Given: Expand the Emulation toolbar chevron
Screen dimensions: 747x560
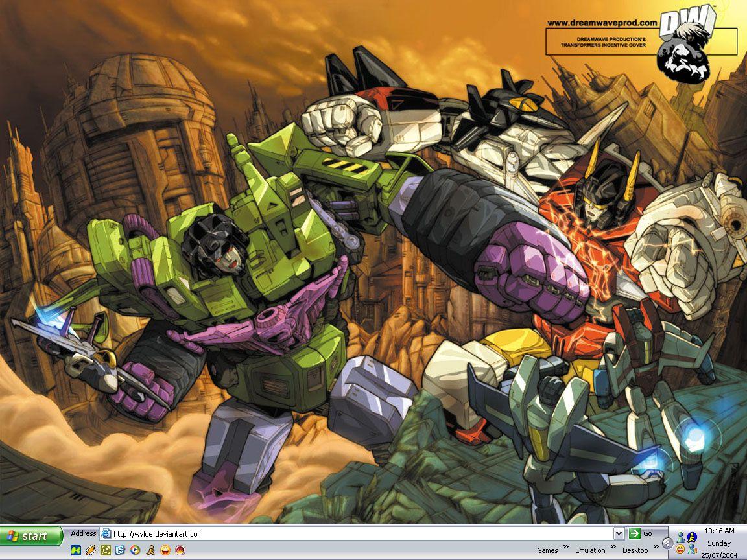Looking at the screenshot, I should pos(613,546).
